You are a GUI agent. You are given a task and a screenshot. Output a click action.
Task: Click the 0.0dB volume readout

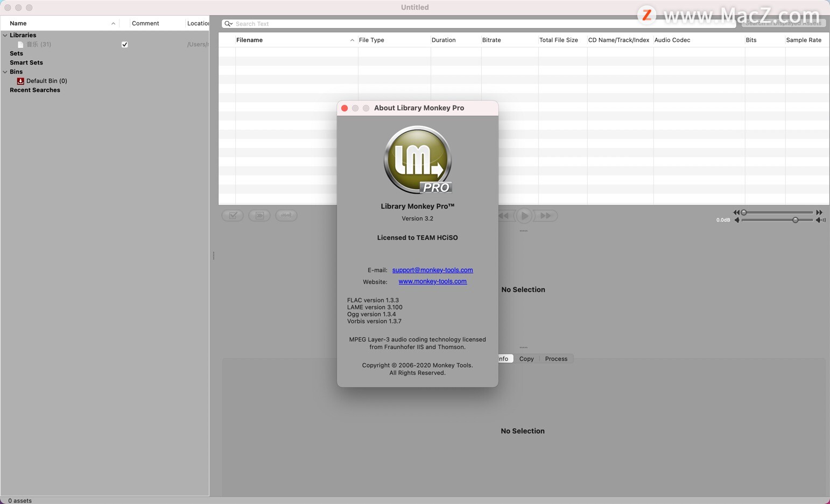tap(723, 220)
